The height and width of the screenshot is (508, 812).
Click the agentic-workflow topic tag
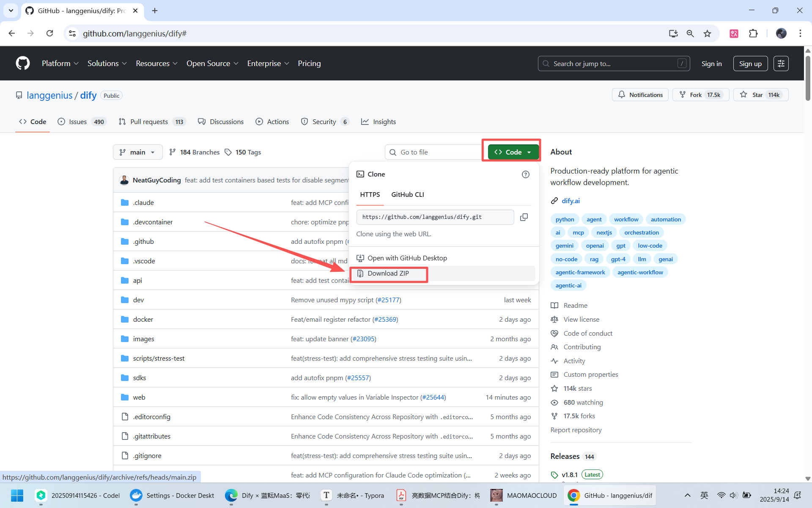click(640, 272)
